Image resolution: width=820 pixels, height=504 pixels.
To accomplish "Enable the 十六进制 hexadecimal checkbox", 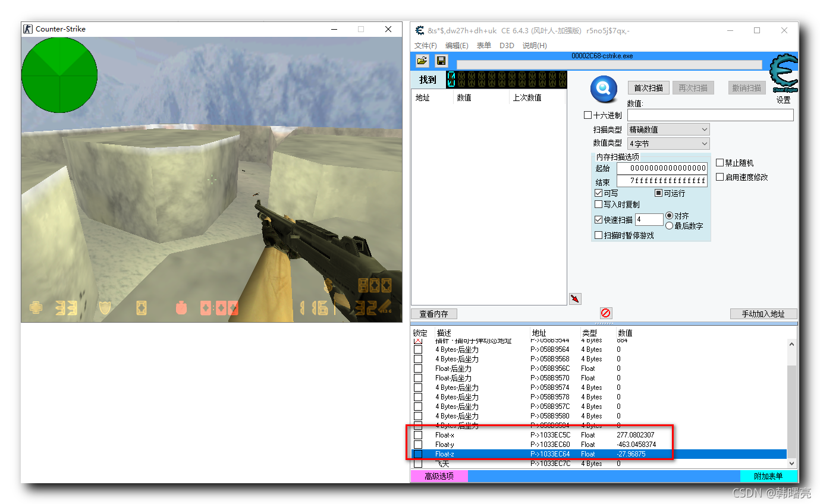I will coord(587,115).
